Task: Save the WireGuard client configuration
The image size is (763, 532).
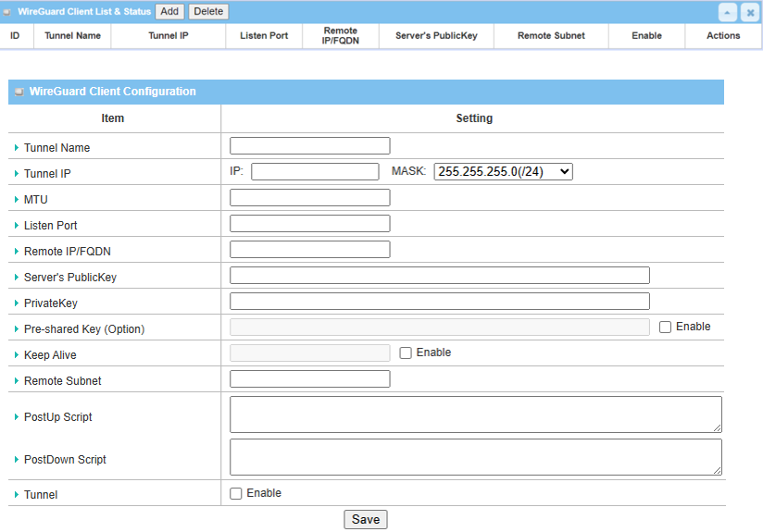Action: tap(365, 520)
